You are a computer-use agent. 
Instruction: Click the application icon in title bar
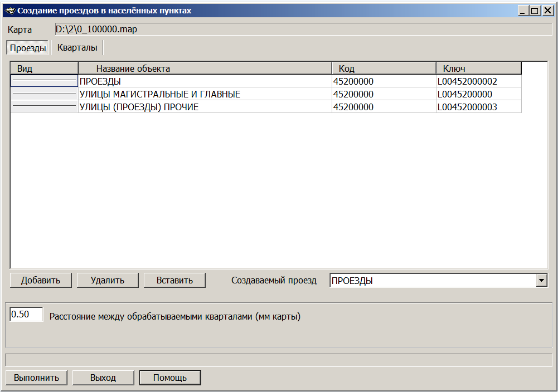9,11
